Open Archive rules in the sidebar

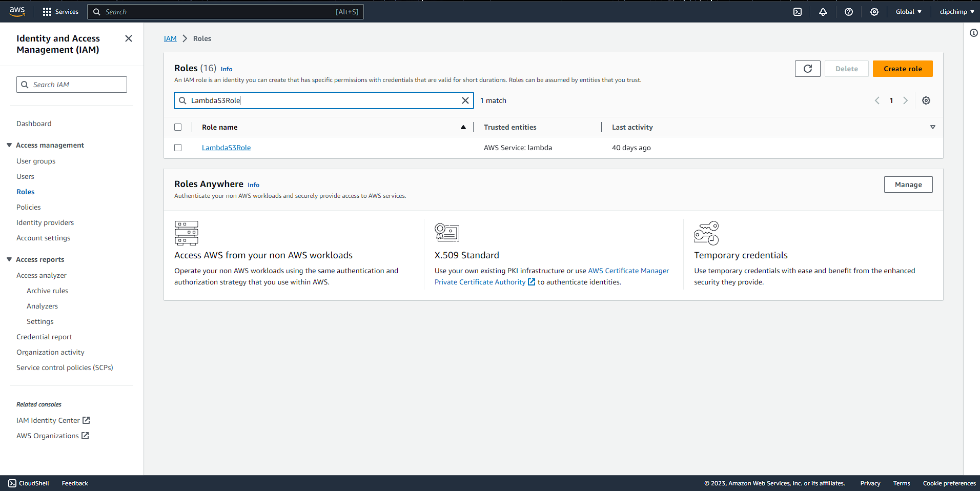(x=48, y=291)
